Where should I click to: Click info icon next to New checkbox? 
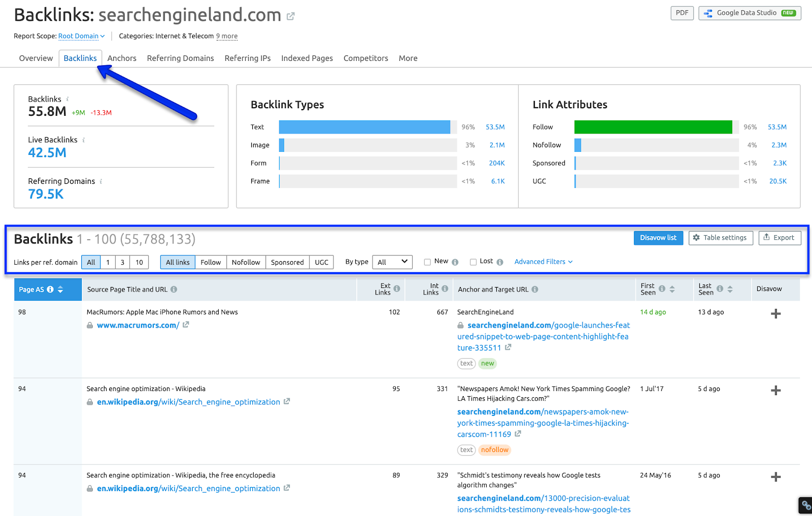[x=455, y=262]
